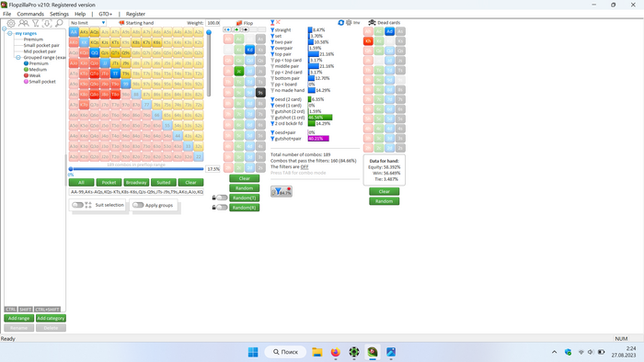Image resolution: width=644 pixels, height=362 pixels.
Task: Toggle the set filter funnel
Action: (x=272, y=36)
